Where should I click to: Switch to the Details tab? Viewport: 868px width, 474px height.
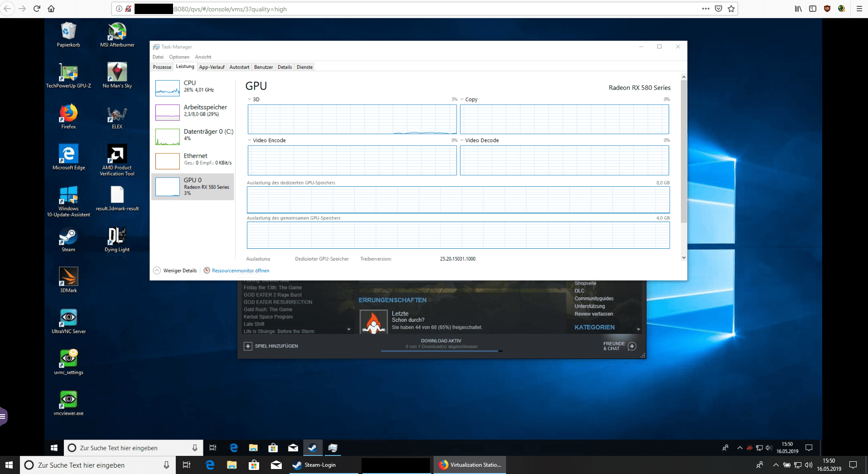[285, 67]
